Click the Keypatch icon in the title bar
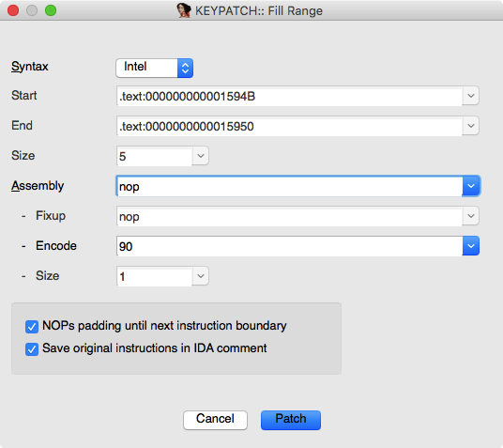 coord(184,10)
